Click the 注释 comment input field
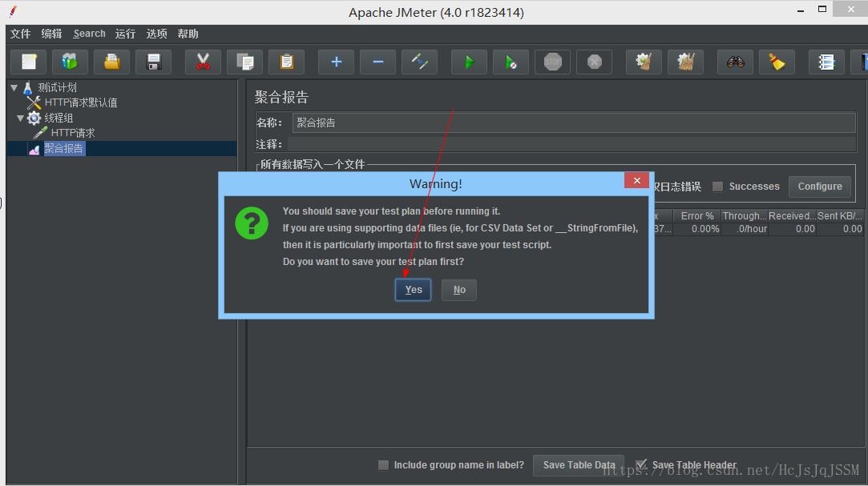 pos(571,144)
